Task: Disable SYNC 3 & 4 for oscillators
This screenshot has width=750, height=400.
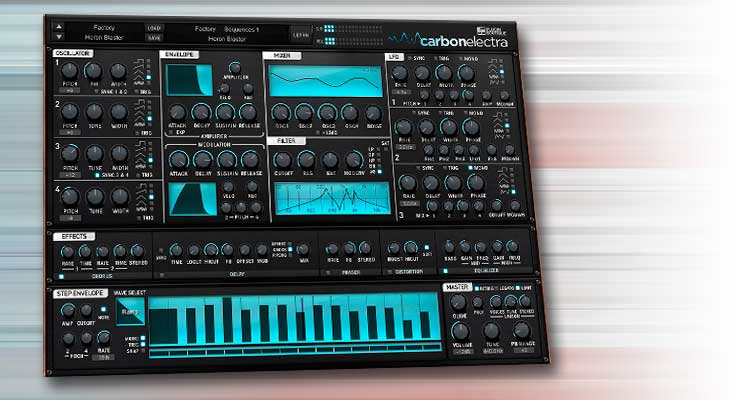Action: pyautogui.click(x=98, y=175)
